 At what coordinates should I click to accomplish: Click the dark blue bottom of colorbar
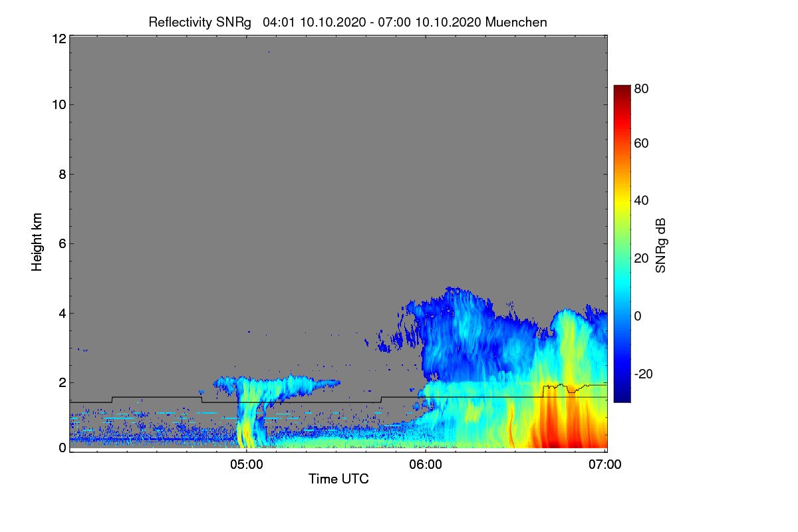621,396
